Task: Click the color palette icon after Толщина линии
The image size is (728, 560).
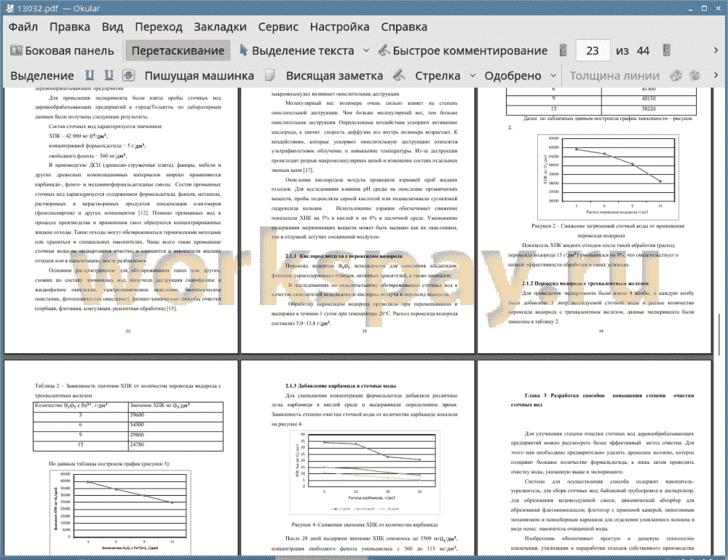Action: [x=676, y=75]
